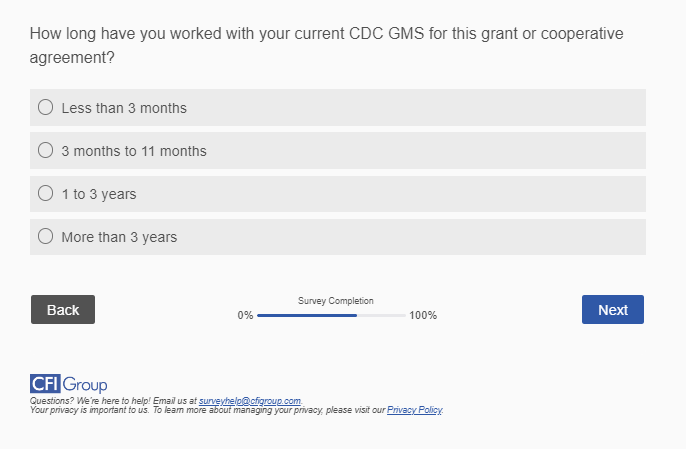Pick the '1 to 3 years' radio button
The image size is (686, 449).
45,193
